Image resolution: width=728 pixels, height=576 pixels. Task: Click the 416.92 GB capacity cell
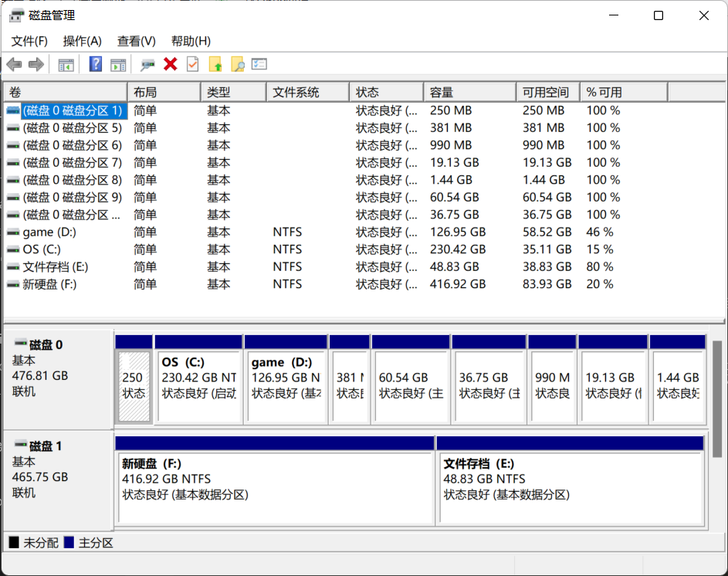(458, 284)
